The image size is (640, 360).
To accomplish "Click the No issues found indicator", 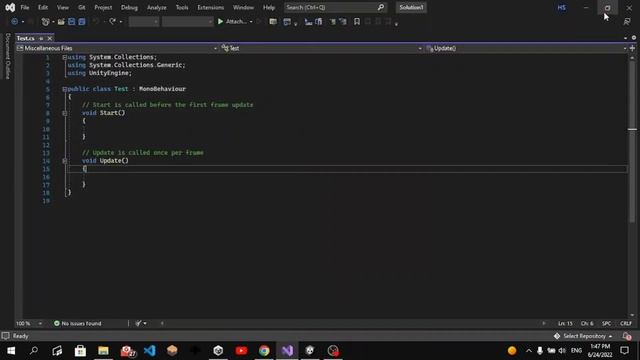I will coord(78,323).
